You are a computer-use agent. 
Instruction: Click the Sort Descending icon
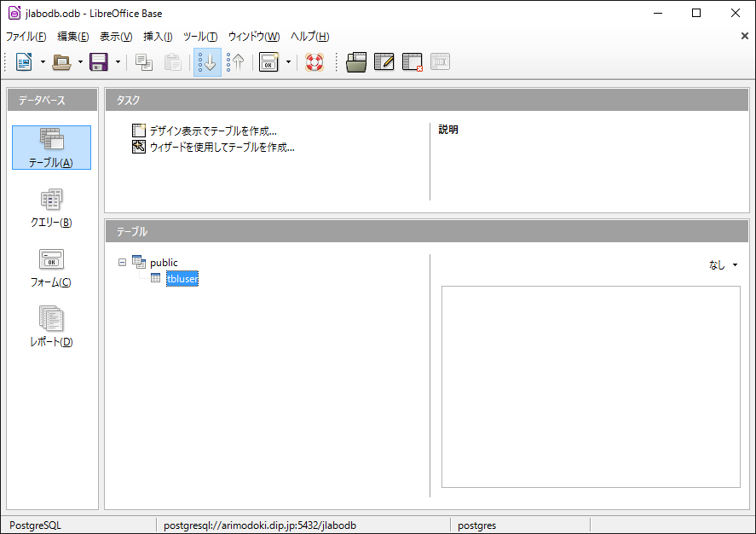pyautogui.click(x=236, y=62)
